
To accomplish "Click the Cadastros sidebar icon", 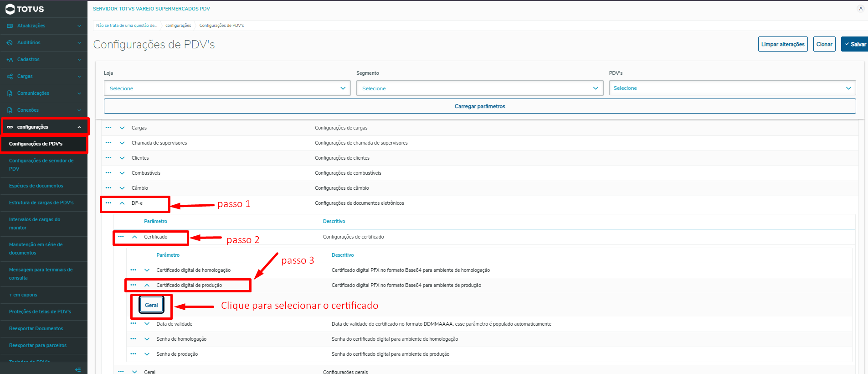I will point(10,60).
